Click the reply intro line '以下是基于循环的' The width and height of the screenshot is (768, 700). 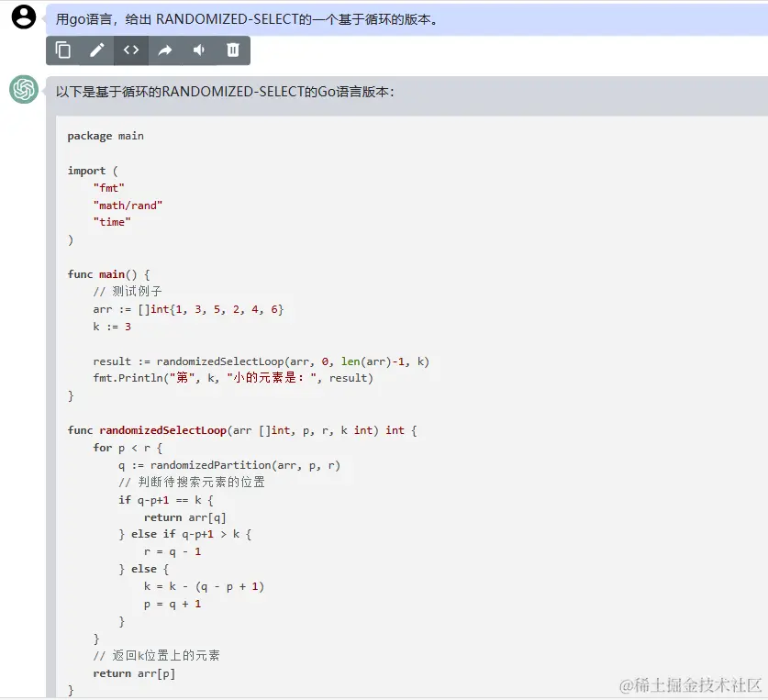pyautogui.click(x=225, y=92)
